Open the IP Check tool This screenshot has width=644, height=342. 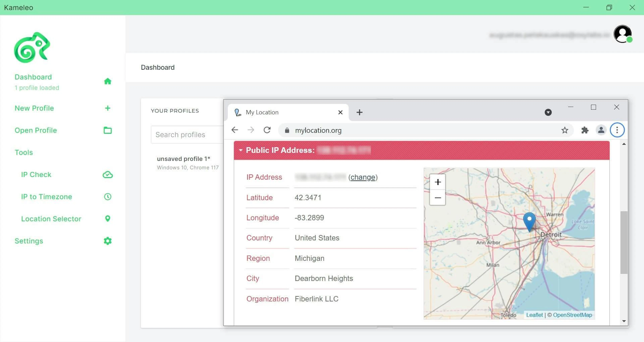click(x=36, y=175)
